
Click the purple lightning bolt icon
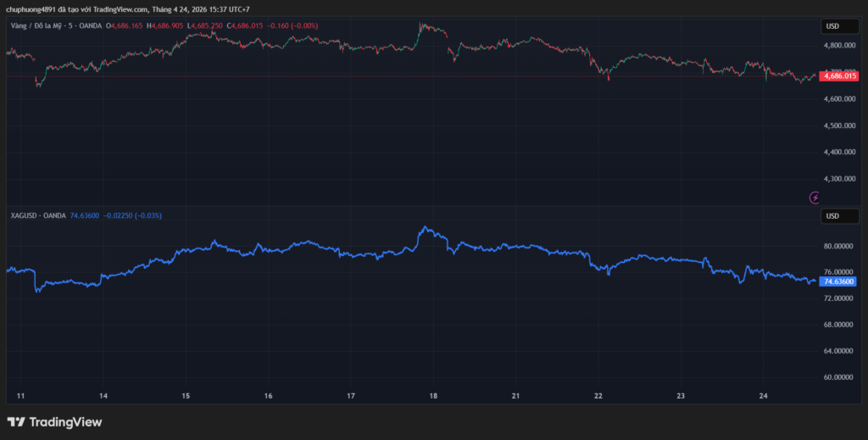coord(815,198)
